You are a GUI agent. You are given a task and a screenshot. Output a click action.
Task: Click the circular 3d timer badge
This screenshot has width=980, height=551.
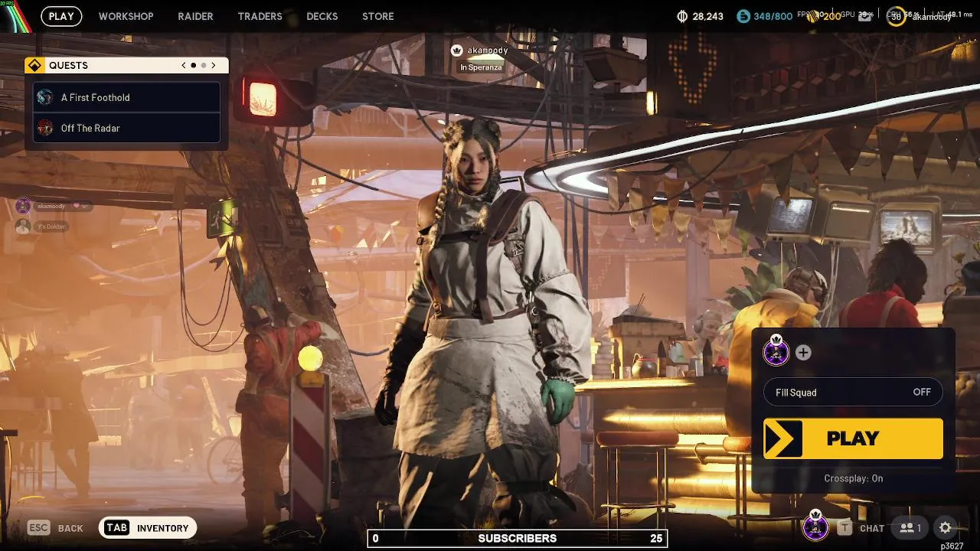896,16
